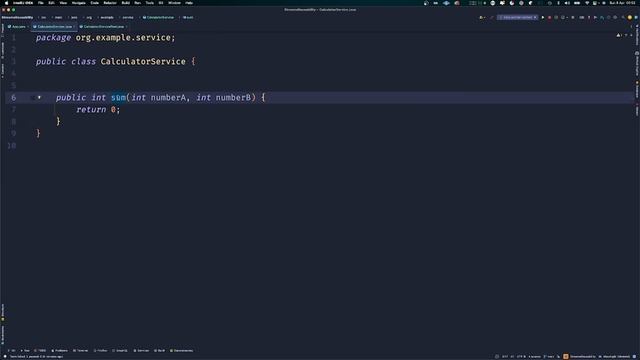This screenshot has width=640, height=360.
Task: Open the File menu
Action: tap(40, 3)
